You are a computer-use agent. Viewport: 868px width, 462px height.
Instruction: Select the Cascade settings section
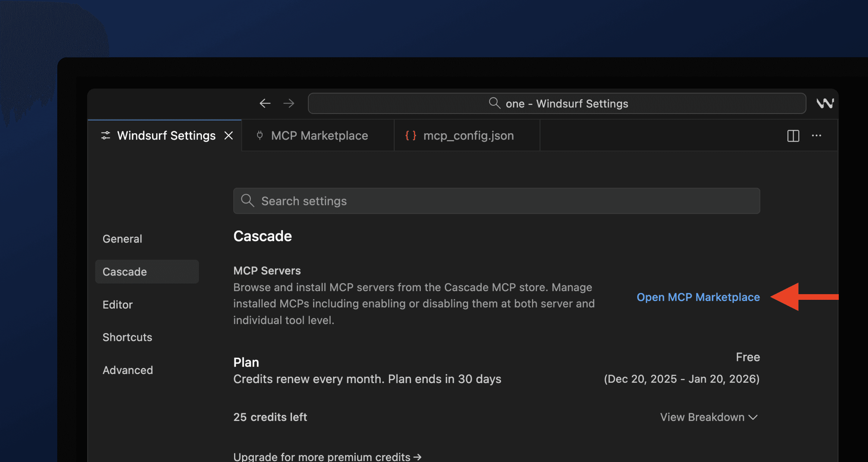tap(147, 272)
